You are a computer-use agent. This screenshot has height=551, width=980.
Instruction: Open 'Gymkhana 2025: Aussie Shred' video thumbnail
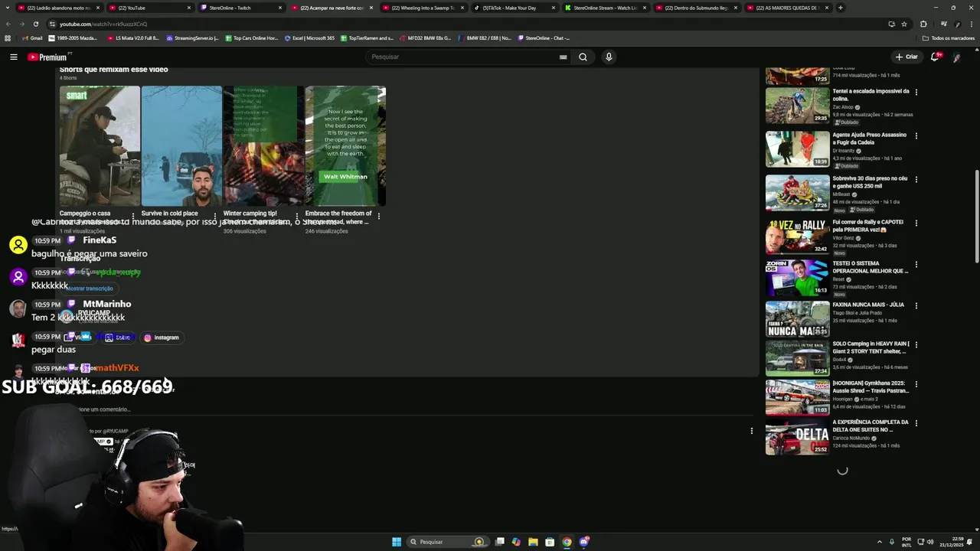(797, 397)
